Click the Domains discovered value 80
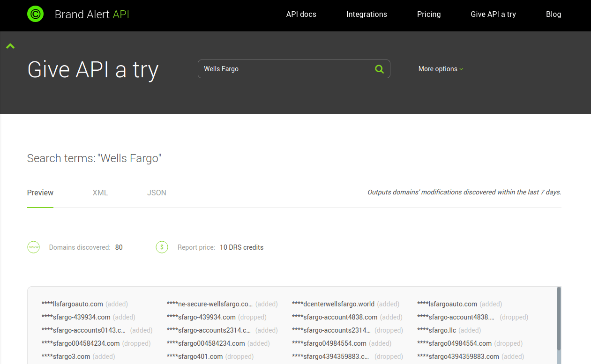Viewport: 591px width, 364px height. [x=119, y=247]
